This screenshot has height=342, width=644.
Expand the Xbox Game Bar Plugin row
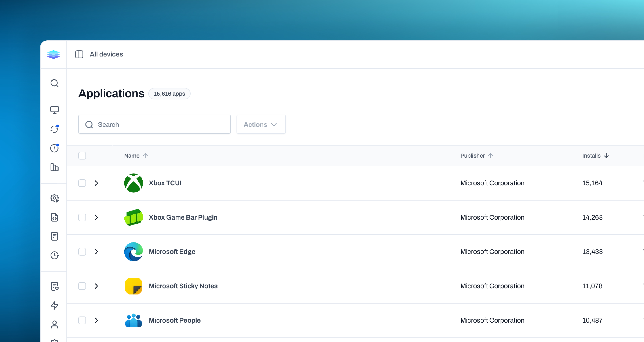pyautogui.click(x=97, y=217)
